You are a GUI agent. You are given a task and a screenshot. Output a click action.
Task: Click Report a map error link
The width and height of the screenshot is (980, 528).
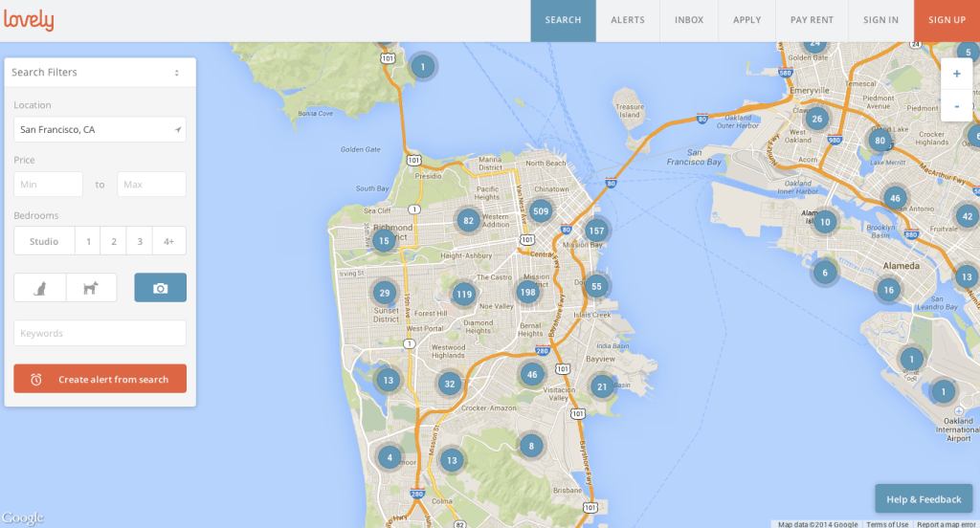pyautogui.click(x=946, y=524)
